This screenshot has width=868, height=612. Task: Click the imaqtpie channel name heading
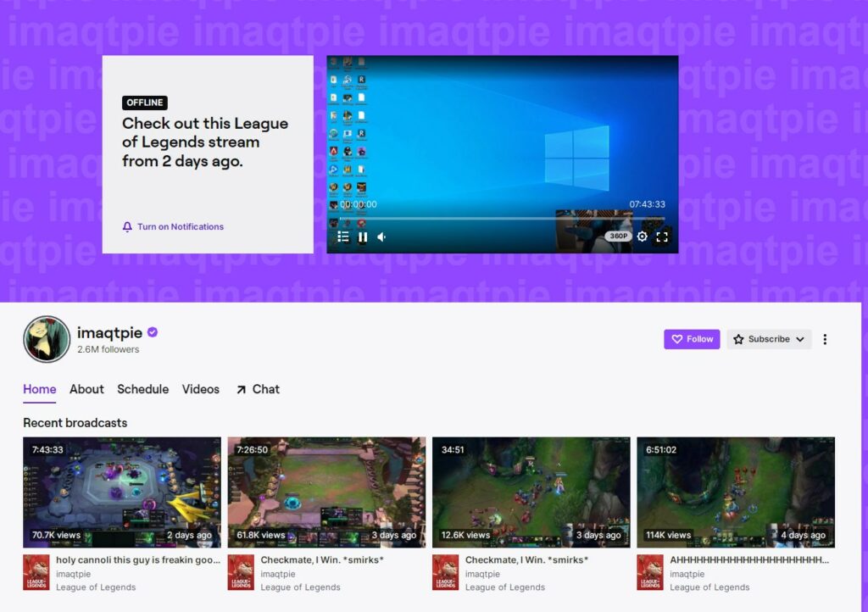click(x=109, y=332)
